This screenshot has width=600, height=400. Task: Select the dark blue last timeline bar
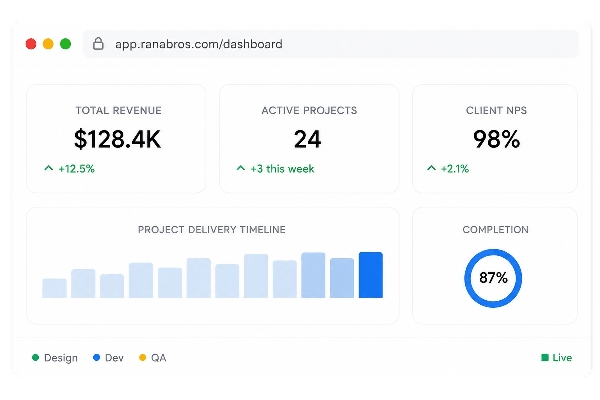pyautogui.click(x=371, y=275)
